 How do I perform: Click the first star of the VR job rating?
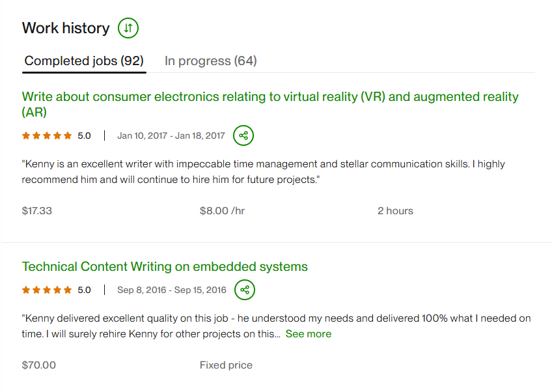coord(26,135)
